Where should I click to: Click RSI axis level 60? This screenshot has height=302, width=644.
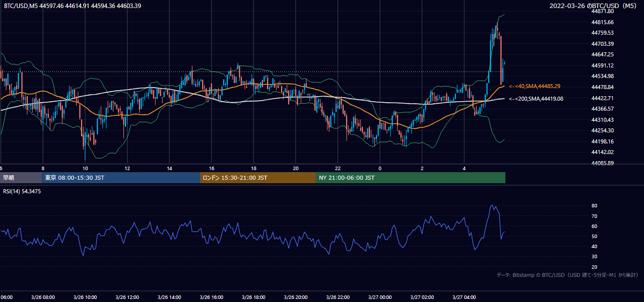click(595, 226)
